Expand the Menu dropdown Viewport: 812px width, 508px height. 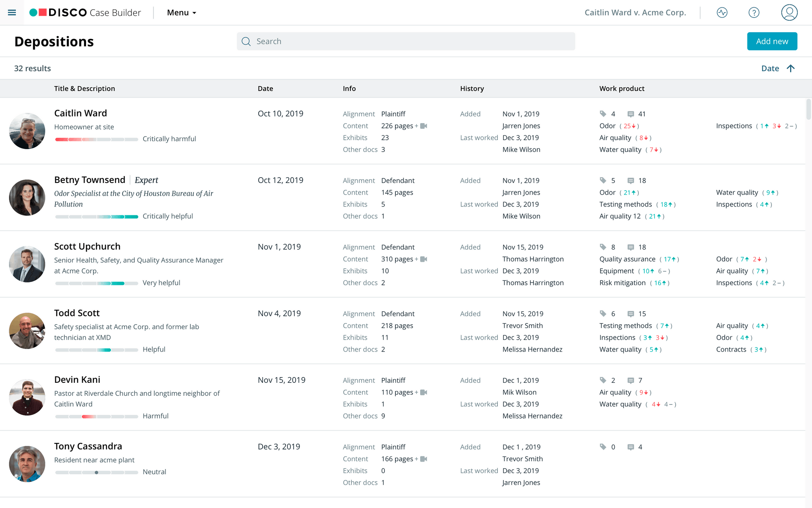181,13
